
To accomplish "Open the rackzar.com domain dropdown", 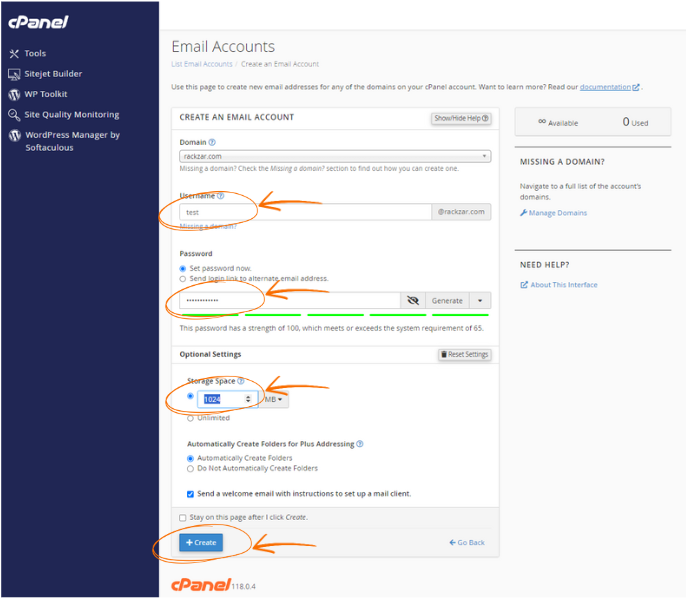I will point(335,156).
